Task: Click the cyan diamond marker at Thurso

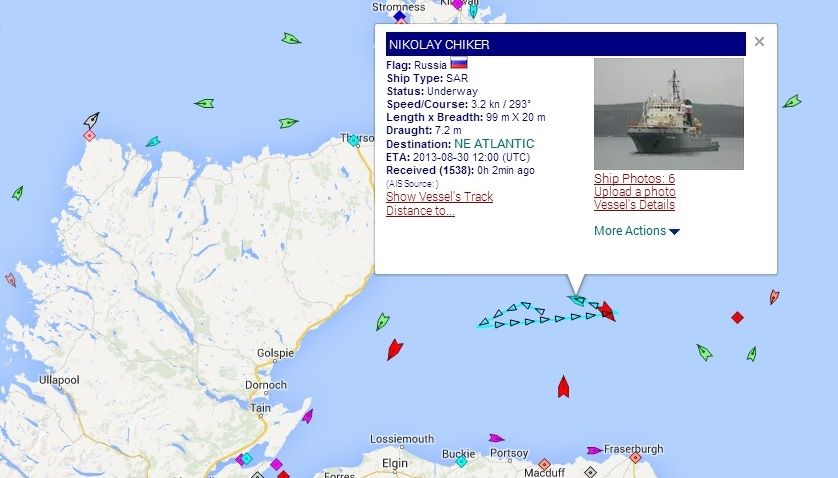Action: [353, 141]
